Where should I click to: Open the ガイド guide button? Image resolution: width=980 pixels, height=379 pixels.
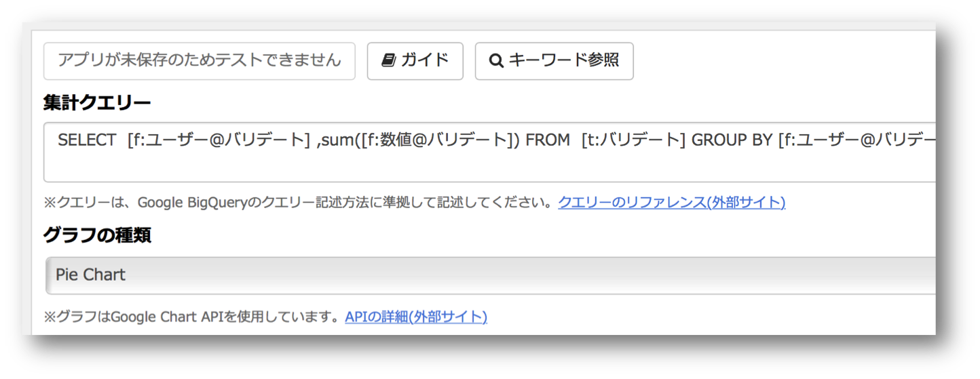(x=415, y=61)
